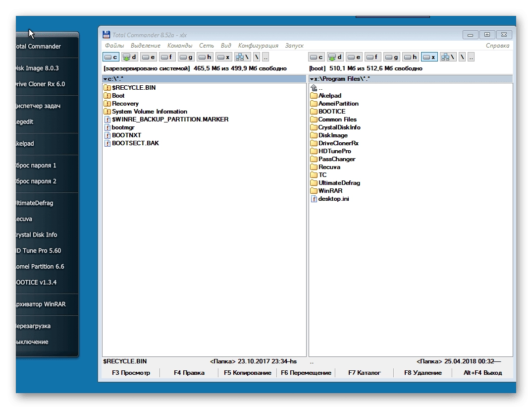Select drive d in left panel

130,57
